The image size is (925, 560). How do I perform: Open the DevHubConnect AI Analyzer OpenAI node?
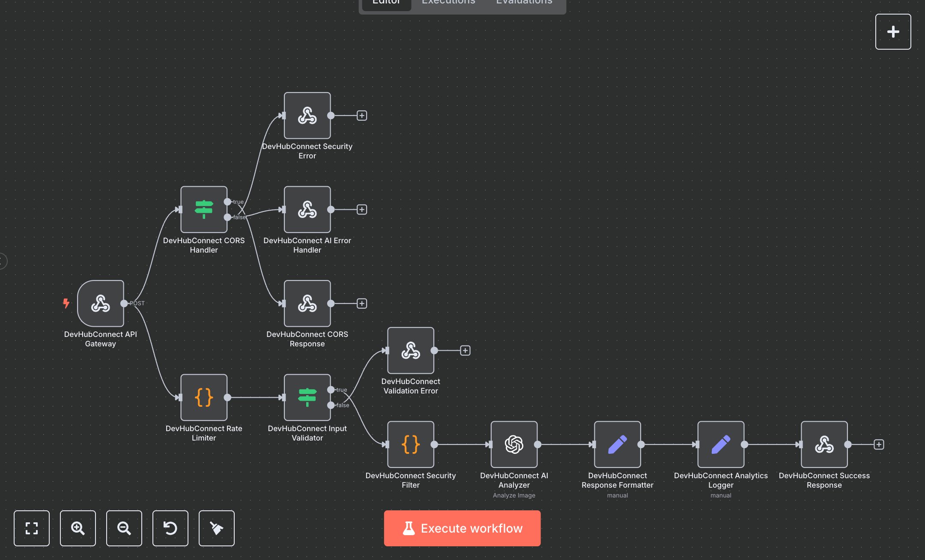(514, 444)
